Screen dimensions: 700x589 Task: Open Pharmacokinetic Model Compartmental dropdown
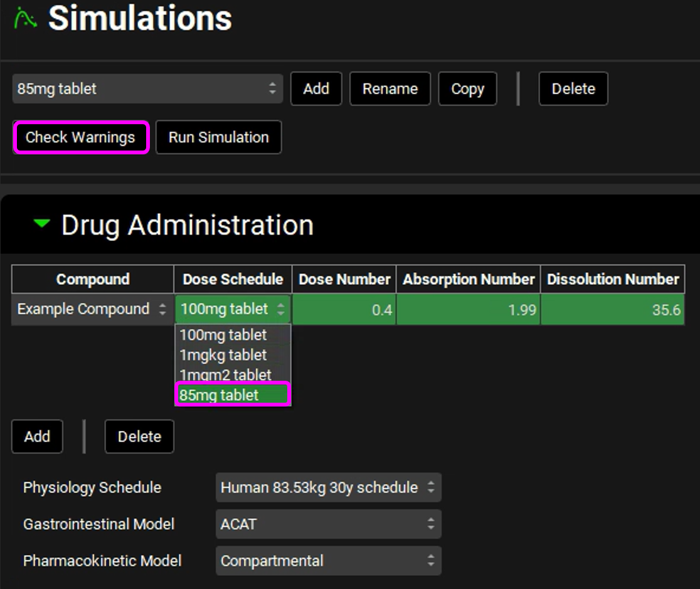[328, 561]
